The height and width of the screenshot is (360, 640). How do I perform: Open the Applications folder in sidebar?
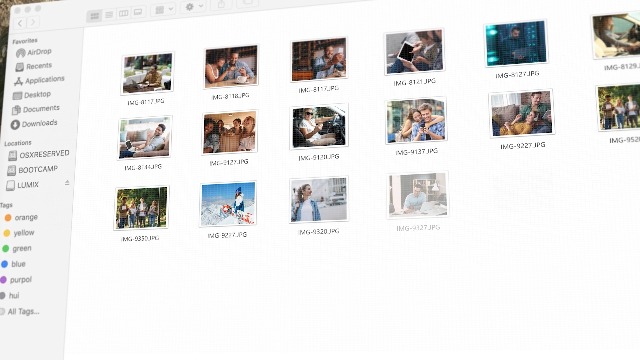[39, 80]
